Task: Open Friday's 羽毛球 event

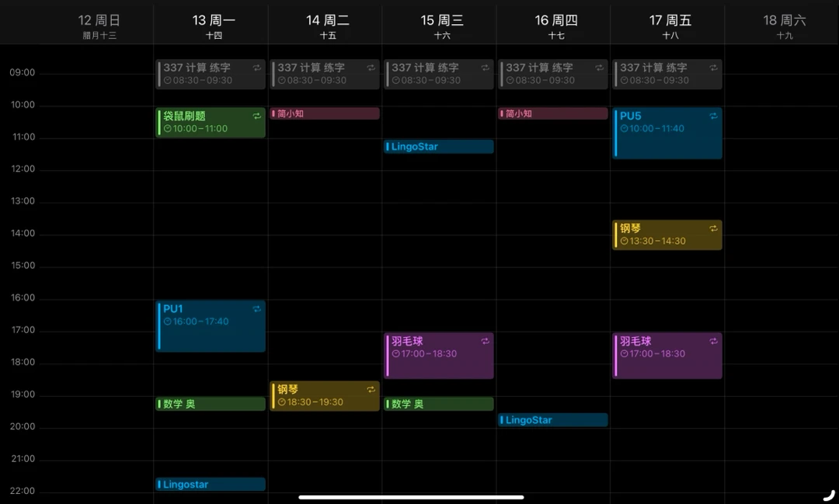Action: point(667,356)
